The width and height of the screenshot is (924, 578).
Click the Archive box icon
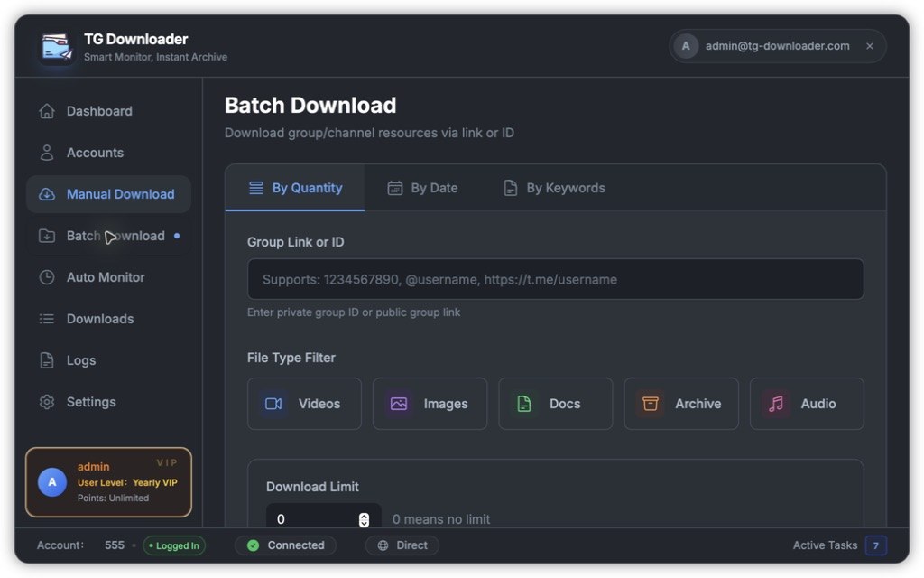pyautogui.click(x=650, y=404)
